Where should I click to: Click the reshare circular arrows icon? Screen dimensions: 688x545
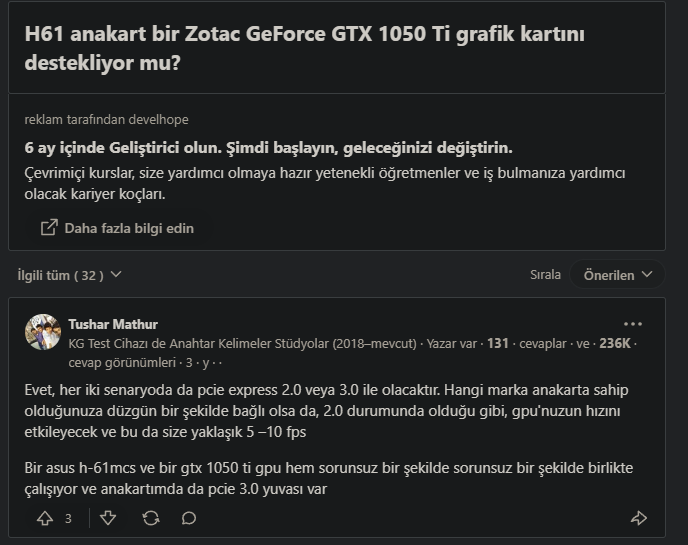pos(151,518)
